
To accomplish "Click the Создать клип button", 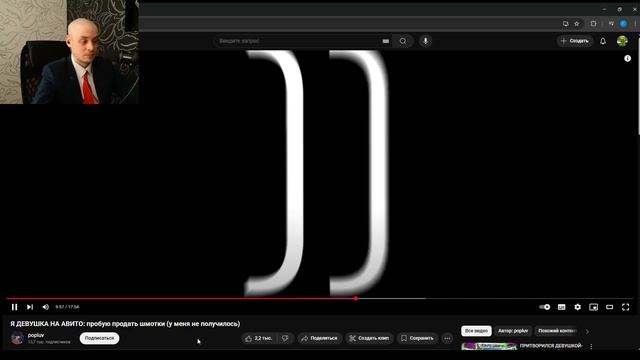I will pyautogui.click(x=369, y=338).
